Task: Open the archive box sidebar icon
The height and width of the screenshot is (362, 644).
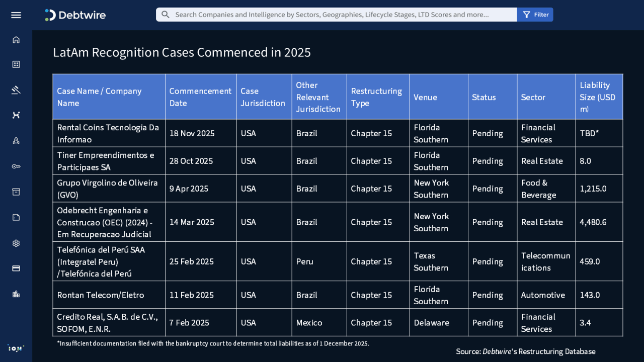Action: pyautogui.click(x=16, y=192)
